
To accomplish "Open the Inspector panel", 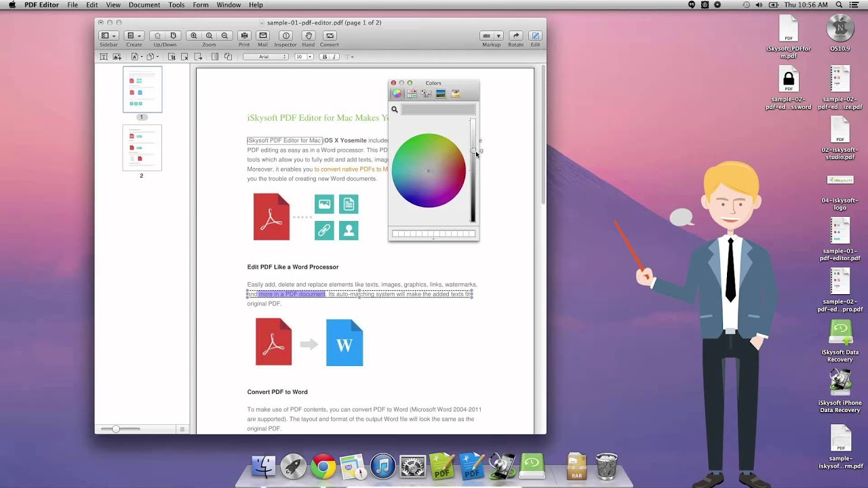I will click(x=285, y=35).
